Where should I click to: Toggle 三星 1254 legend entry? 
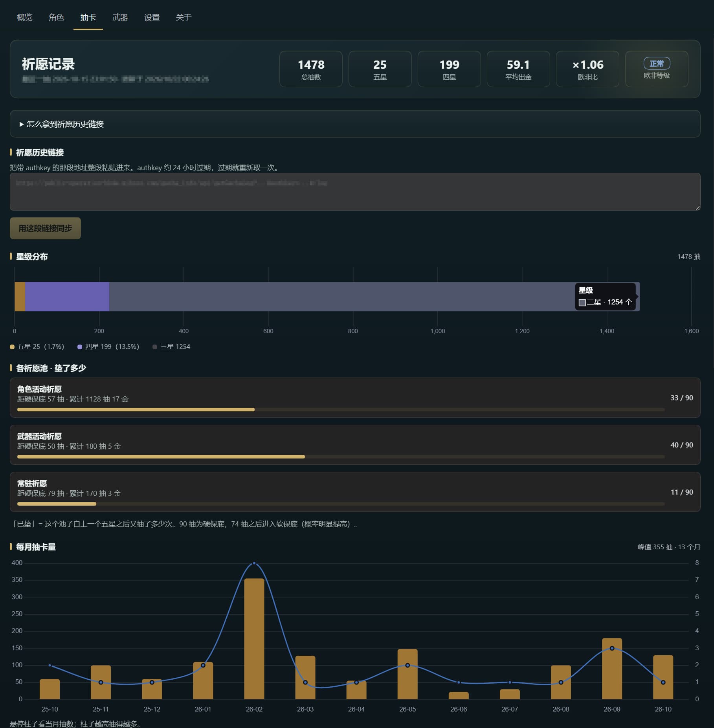[x=171, y=347]
